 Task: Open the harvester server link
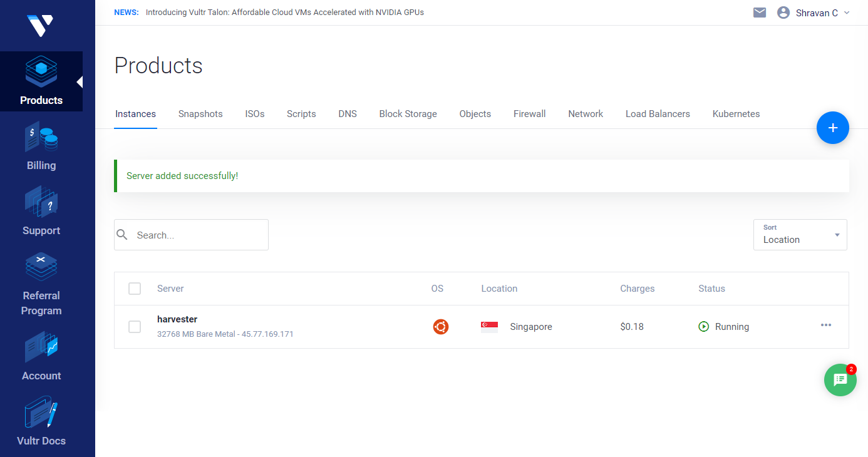point(177,319)
